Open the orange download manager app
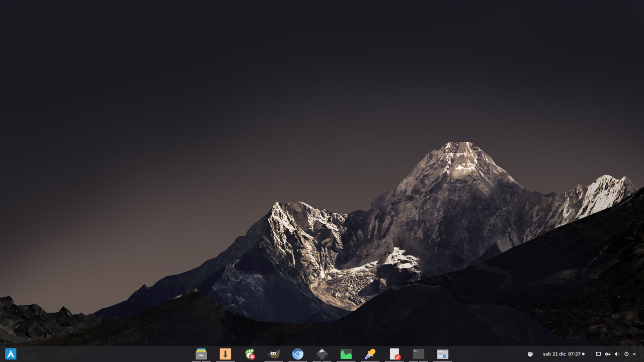Screen dimensions: 644x362 point(225,354)
